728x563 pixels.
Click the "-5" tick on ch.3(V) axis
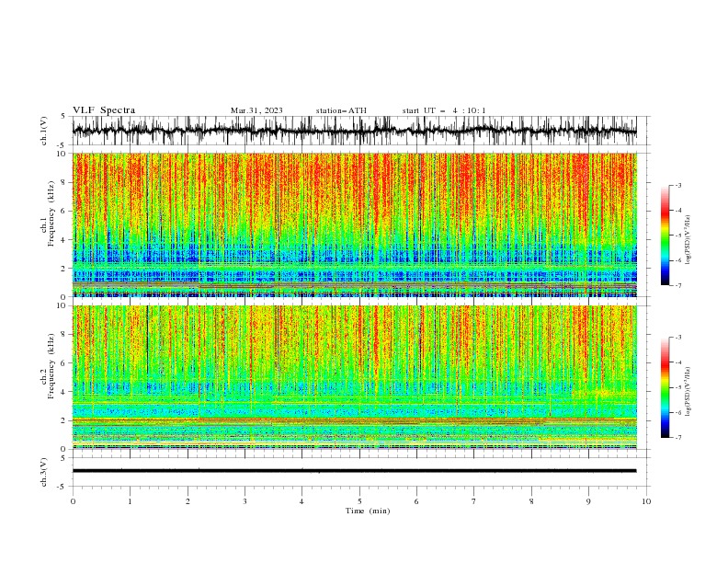click(63, 487)
